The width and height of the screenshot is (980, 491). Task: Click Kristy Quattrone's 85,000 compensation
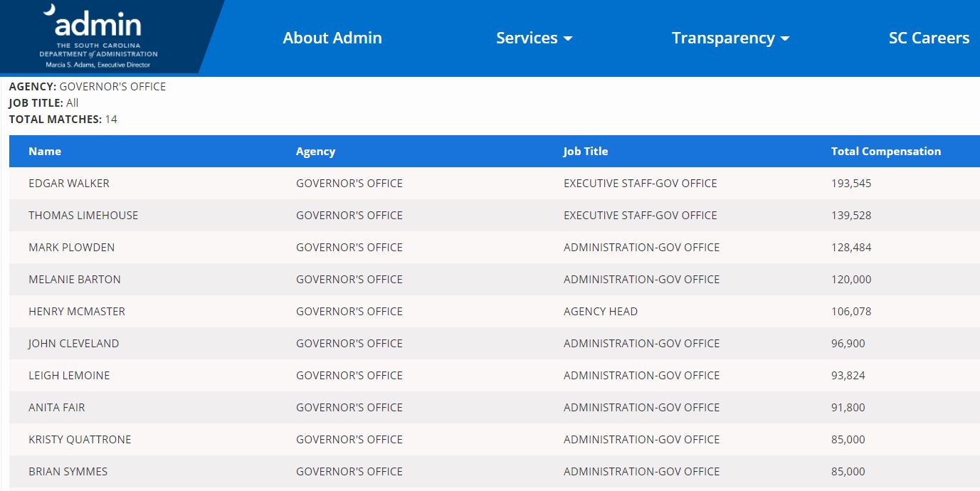[848, 439]
